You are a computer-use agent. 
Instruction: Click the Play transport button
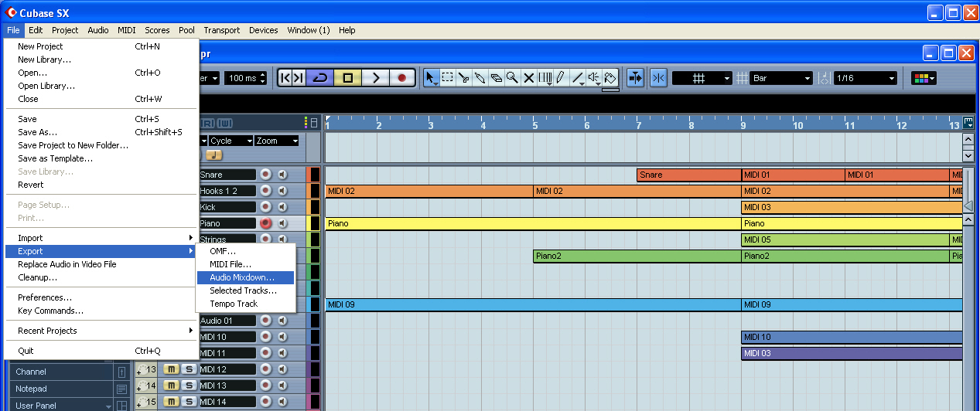pos(375,78)
